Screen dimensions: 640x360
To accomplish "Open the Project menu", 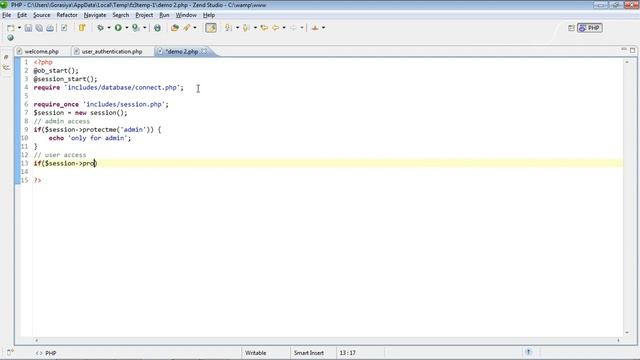I will pyautogui.click(x=144, y=15).
